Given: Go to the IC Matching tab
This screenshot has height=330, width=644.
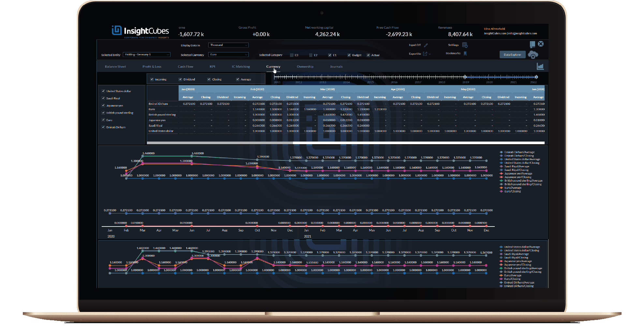Looking at the screenshot, I should [241, 67].
